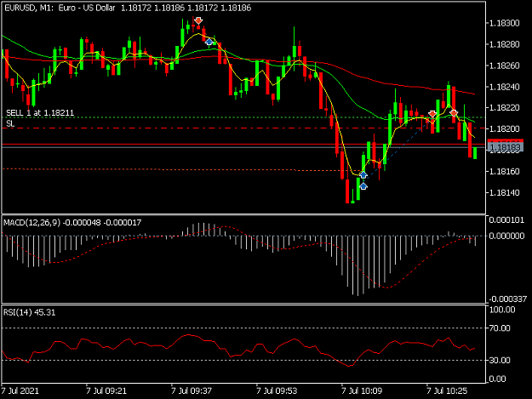Click the current price tag 1.18183
Viewport: 532px width, 399px height.
coord(506,147)
